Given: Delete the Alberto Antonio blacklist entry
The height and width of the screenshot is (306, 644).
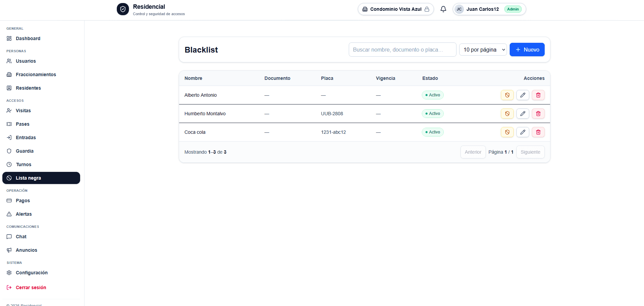Looking at the screenshot, I should click(538, 95).
